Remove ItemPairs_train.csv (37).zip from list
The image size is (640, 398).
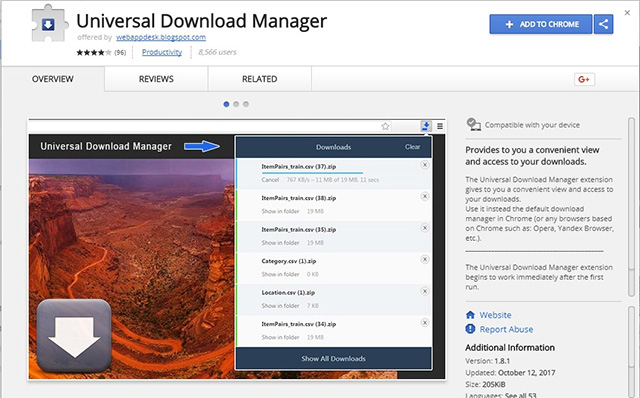[425, 165]
